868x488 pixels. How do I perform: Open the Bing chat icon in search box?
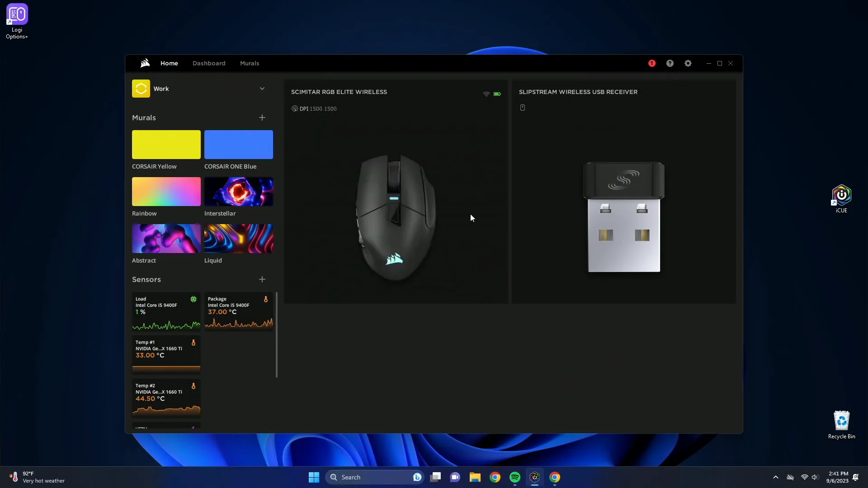[x=417, y=477]
